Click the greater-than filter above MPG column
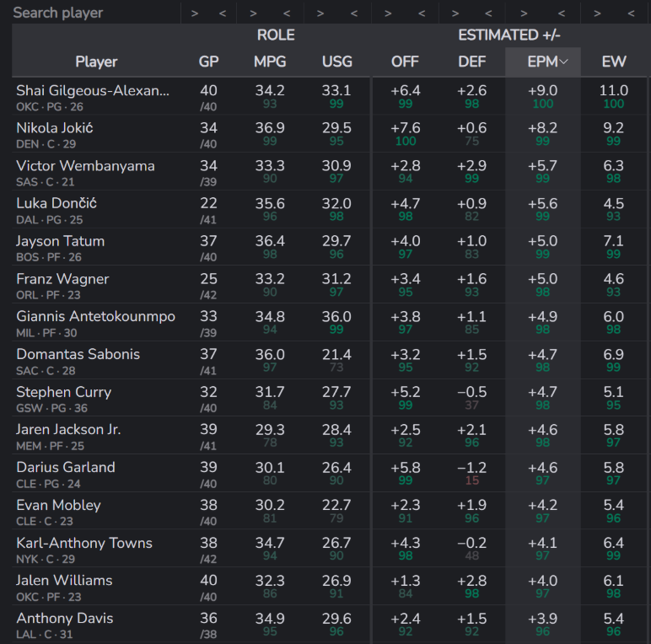This screenshot has width=651, height=644. coord(251,13)
